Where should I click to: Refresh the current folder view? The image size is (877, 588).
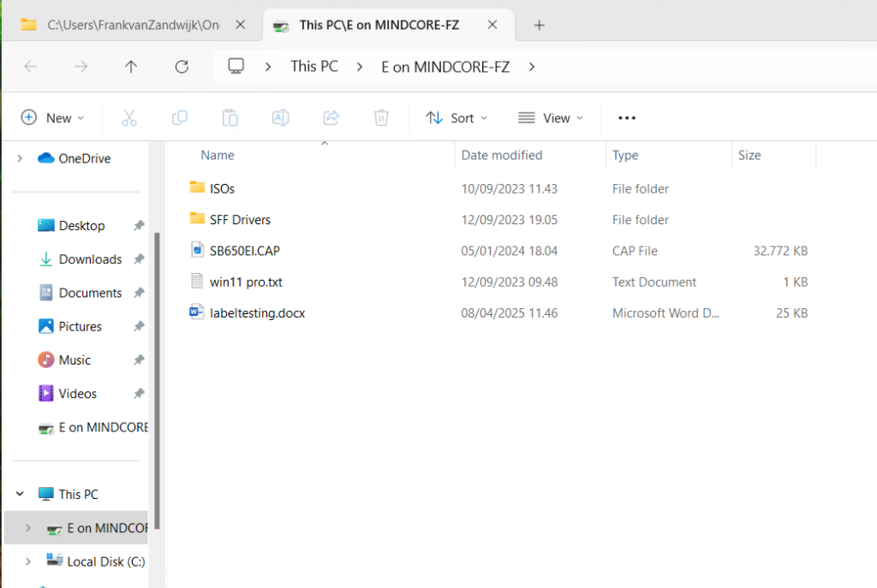click(x=182, y=67)
